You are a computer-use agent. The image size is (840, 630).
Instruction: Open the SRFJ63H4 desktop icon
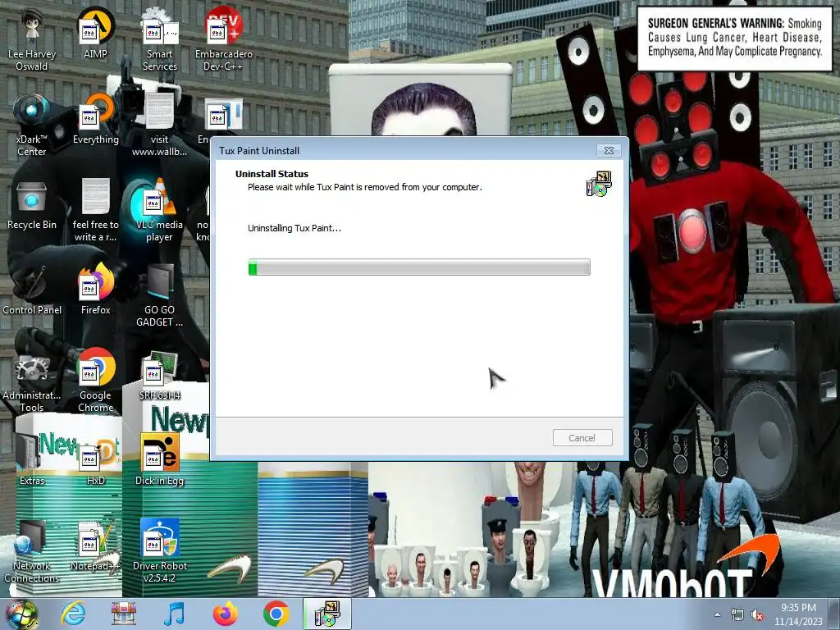[x=160, y=375]
